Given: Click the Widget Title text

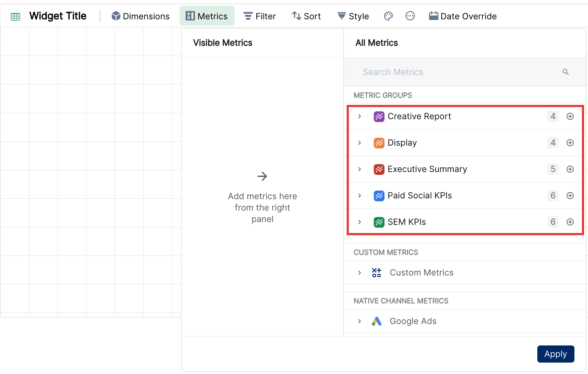Looking at the screenshot, I should tap(58, 16).
